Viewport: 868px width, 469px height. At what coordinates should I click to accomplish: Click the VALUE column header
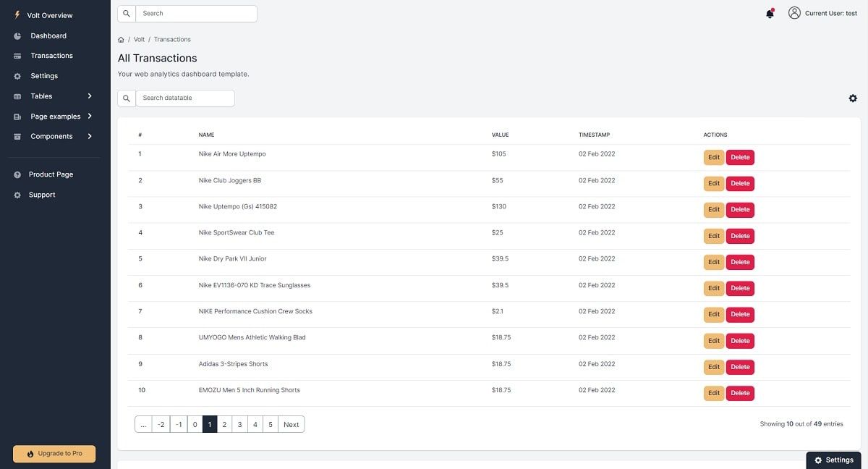(501, 135)
